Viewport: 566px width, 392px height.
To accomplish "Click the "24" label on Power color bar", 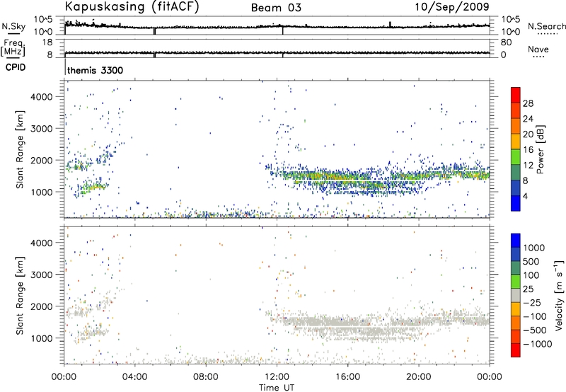I will 528,119.
